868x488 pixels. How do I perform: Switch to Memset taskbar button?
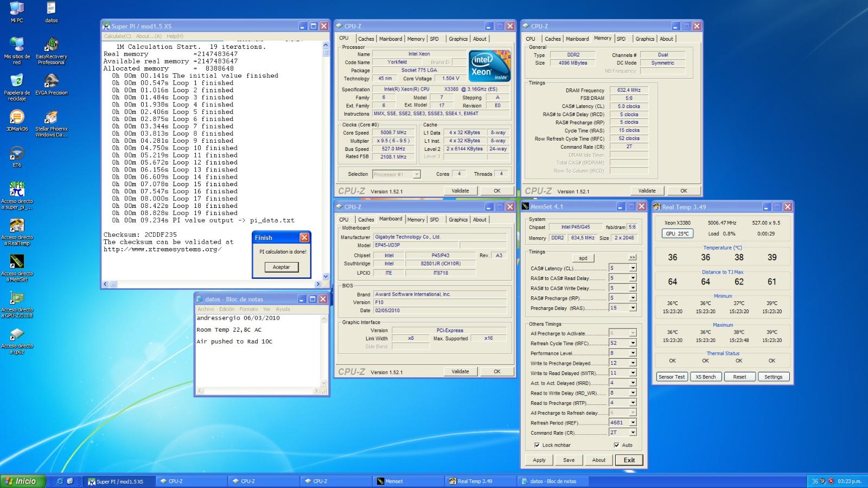[x=408, y=481]
